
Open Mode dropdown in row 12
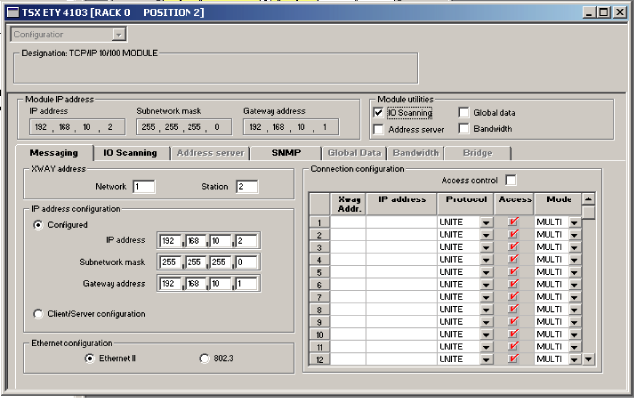click(575, 359)
